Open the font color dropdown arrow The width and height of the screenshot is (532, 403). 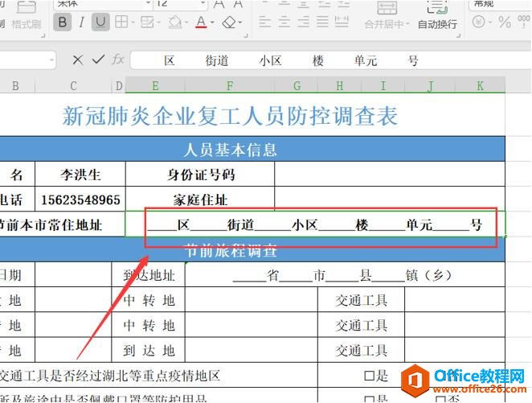point(212,23)
